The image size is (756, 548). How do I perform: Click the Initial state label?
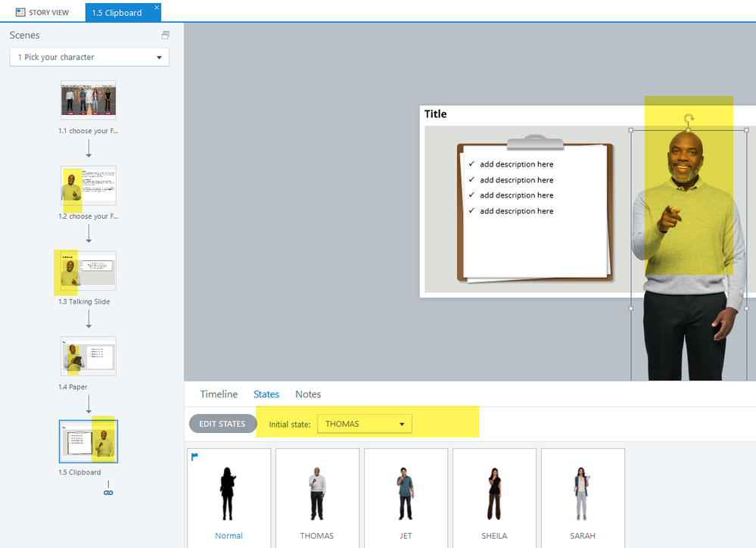(x=290, y=425)
